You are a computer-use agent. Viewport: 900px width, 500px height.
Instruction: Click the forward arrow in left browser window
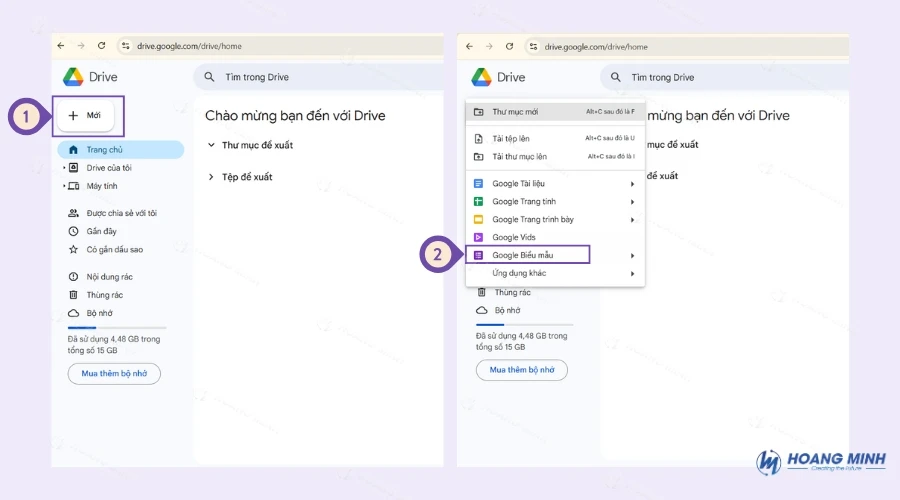coord(81,46)
